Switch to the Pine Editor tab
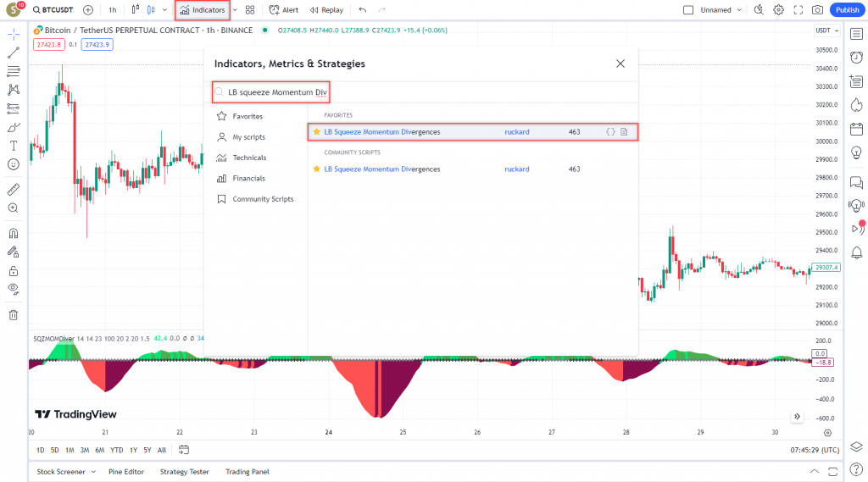 [126, 472]
